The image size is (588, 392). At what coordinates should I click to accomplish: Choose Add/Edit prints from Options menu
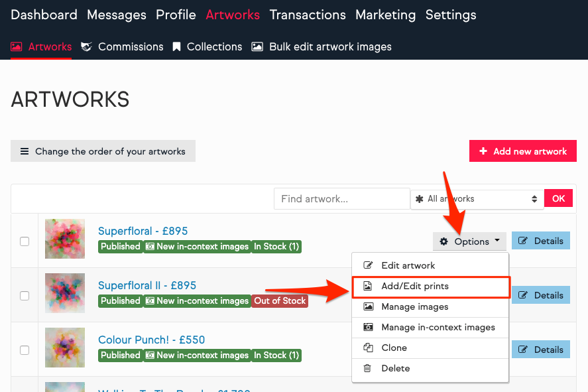431,287
